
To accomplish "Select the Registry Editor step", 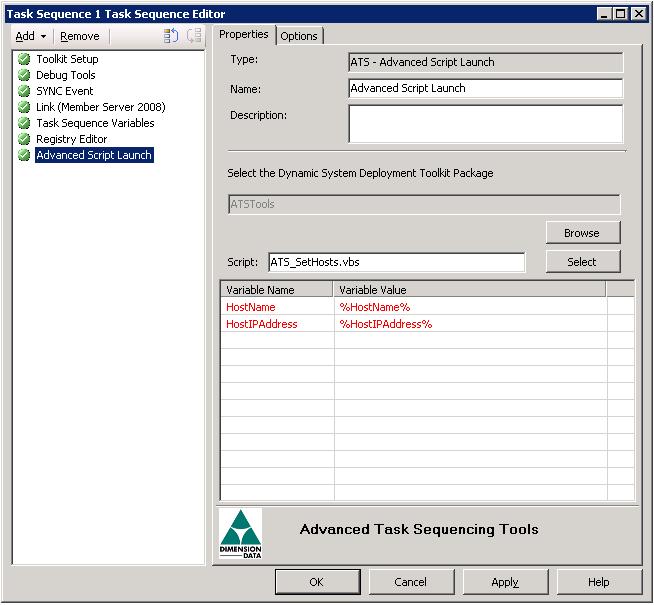I will click(x=71, y=139).
